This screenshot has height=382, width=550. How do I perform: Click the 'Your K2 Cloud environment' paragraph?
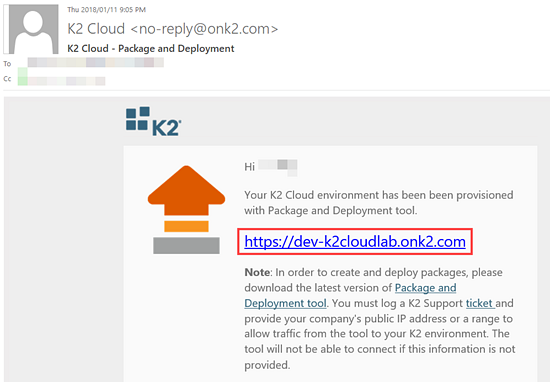[x=379, y=203]
